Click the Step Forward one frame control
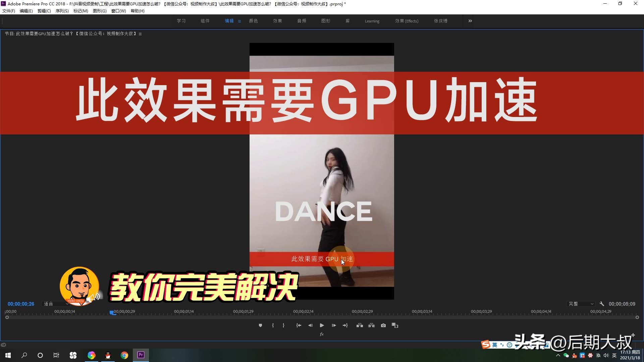The height and width of the screenshot is (362, 644). coord(334,325)
